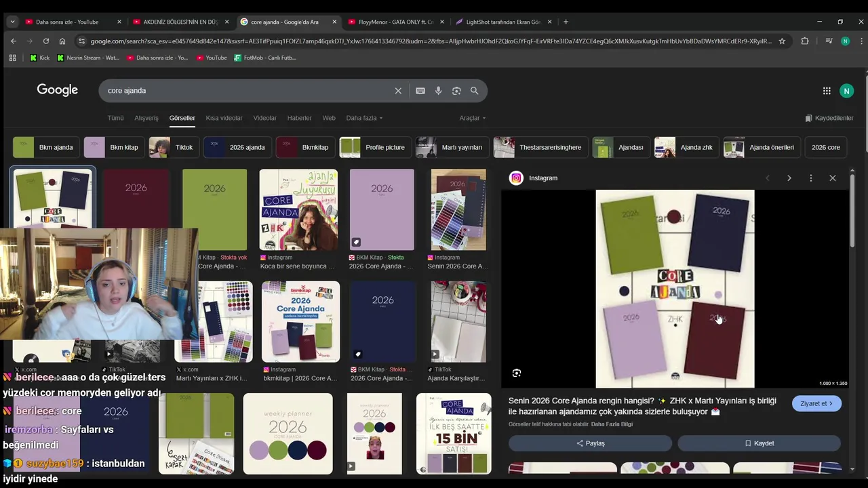The image size is (868, 488).
Task: Open bkmkitap 2026 Core Ajanda thumbnail
Action: pyautogui.click(x=300, y=322)
